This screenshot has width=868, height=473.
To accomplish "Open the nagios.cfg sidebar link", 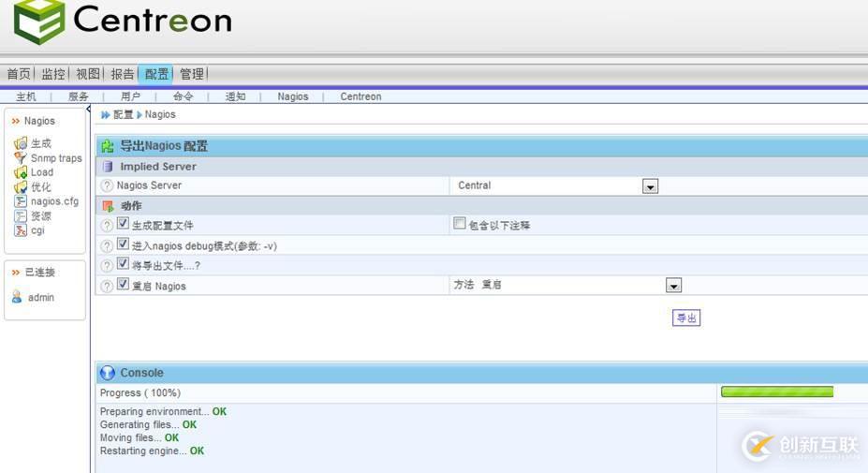I will [x=55, y=201].
